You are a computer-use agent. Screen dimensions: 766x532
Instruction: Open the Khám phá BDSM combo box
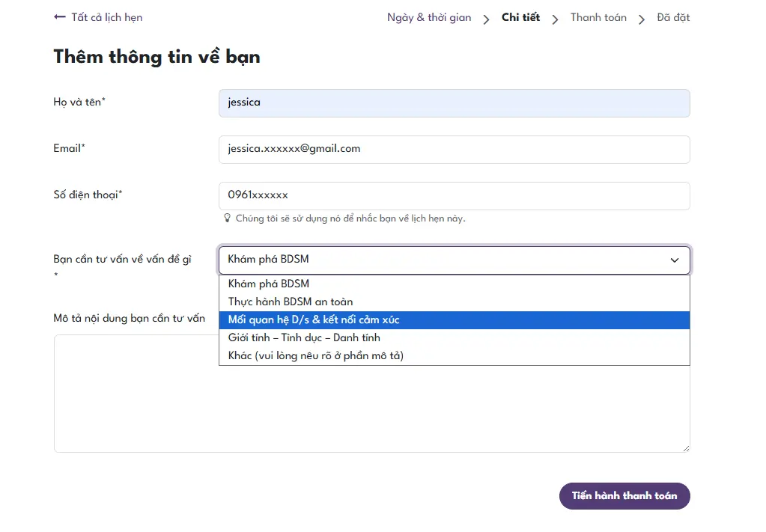pyautogui.click(x=454, y=260)
